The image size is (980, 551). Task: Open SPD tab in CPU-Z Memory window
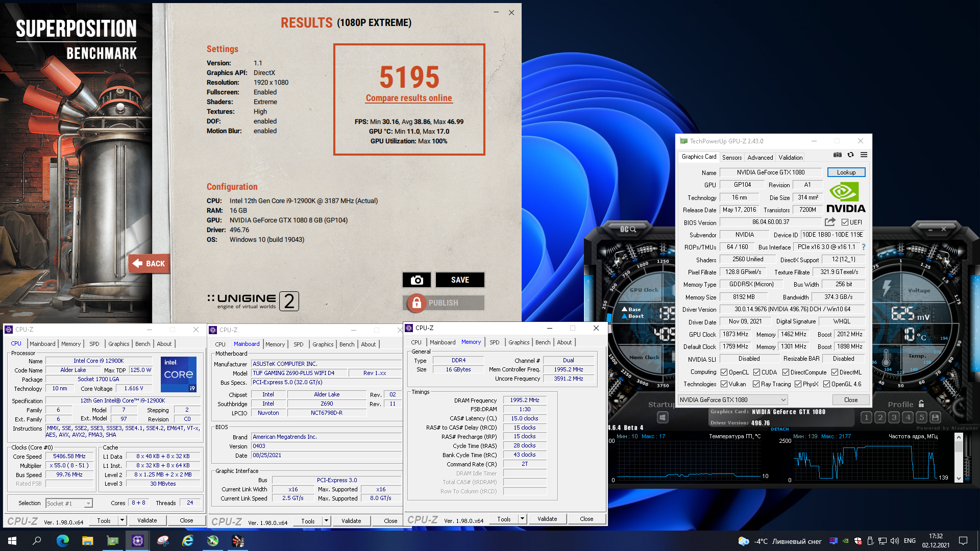[x=494, y=342]
